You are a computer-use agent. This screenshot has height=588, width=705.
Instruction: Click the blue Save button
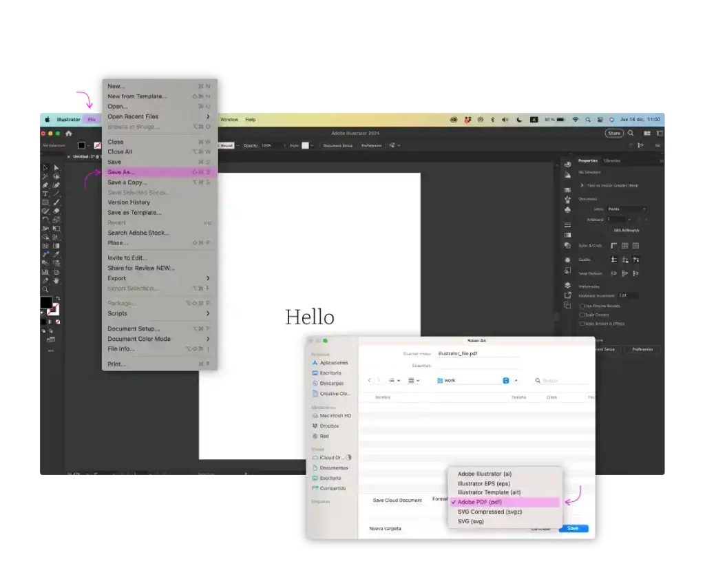574,528
